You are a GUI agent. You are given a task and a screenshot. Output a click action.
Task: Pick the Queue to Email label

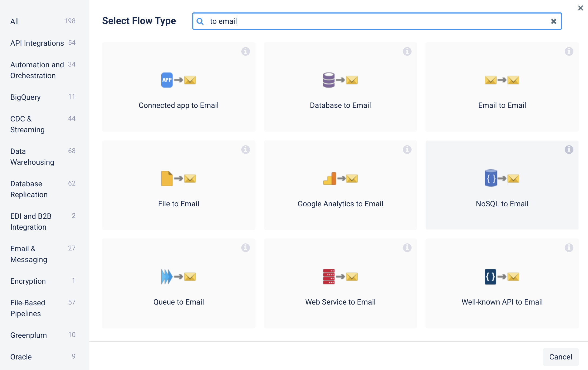pyautogui.click(x=179, y=302)
